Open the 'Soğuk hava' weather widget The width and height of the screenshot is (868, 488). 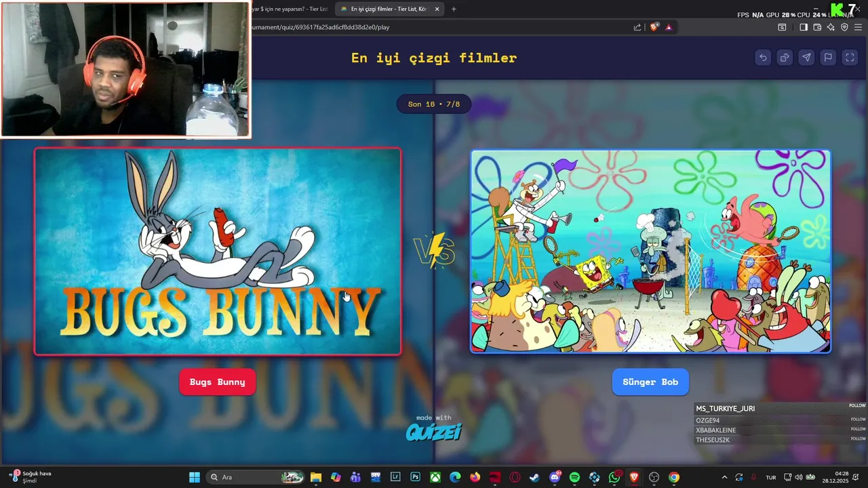[31, 477]
